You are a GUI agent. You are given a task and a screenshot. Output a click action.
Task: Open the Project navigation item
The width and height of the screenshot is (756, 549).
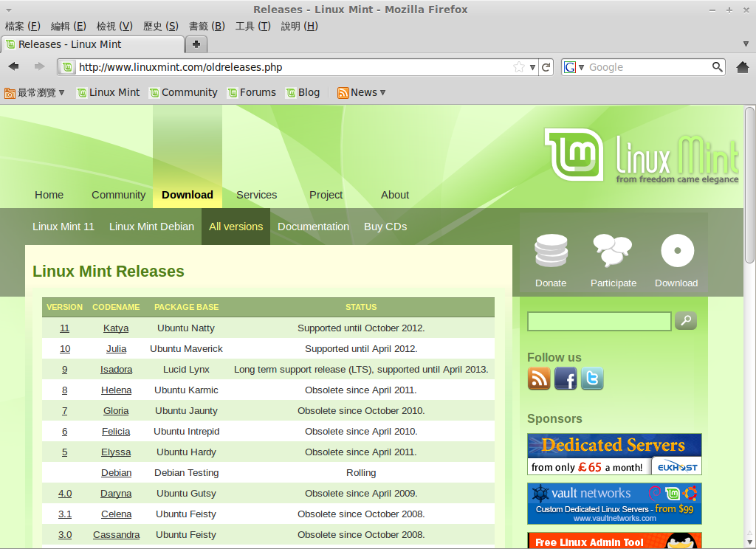click(326, 195)
